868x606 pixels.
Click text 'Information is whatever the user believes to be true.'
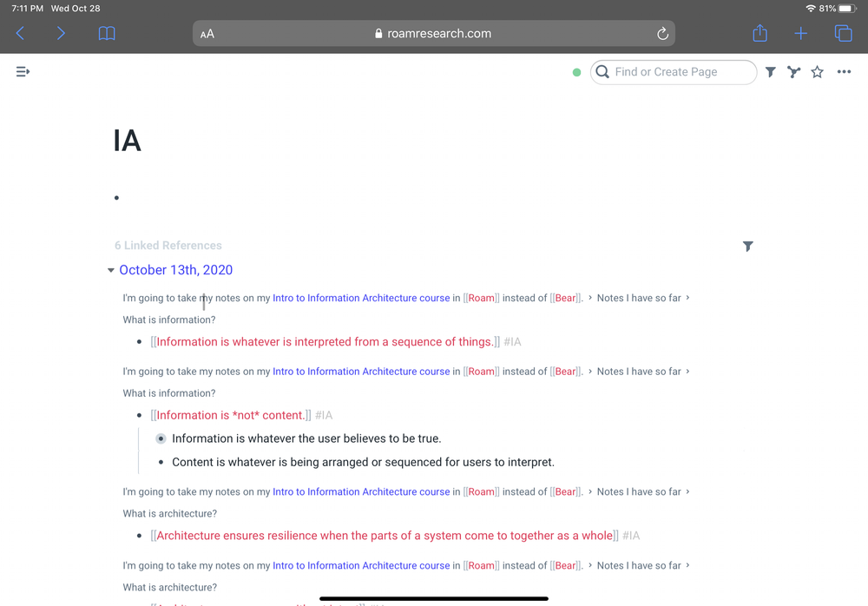point(306,438)
